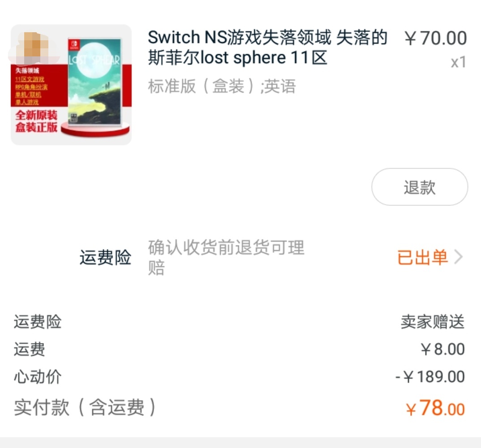Tap the blurred shop logo on thumbnail
The image size is (481, 448).
click(34, 47)
